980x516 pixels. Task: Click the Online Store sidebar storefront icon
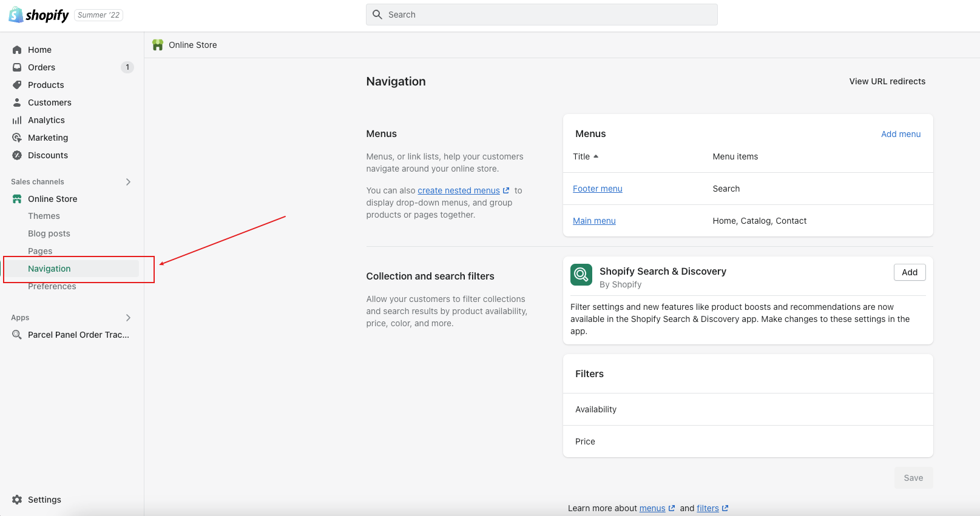(x=17, y=199)
